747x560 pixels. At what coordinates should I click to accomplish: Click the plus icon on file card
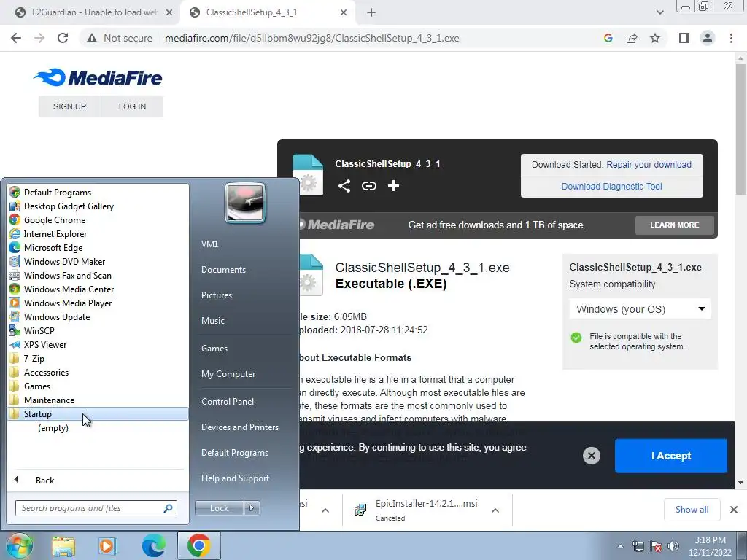click(393, 186)
